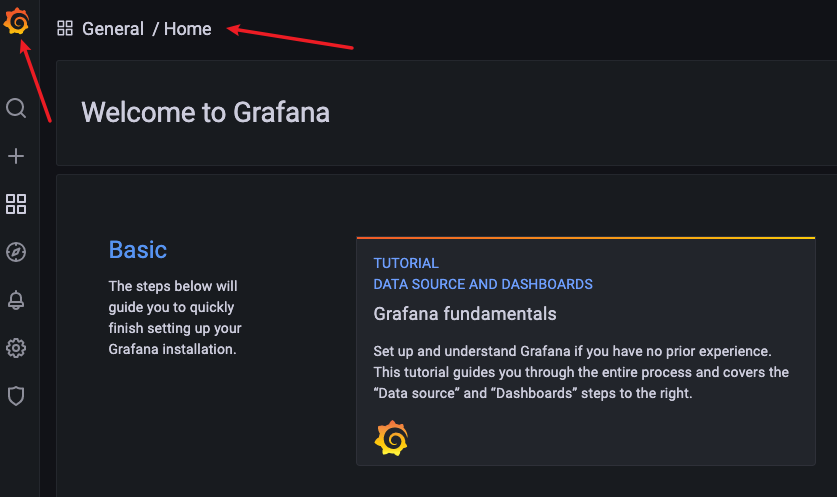This screenshot has height=497, width=837.
Task: Open the Dashboards four-squares sidebar icon
Action: click(16, 204)
